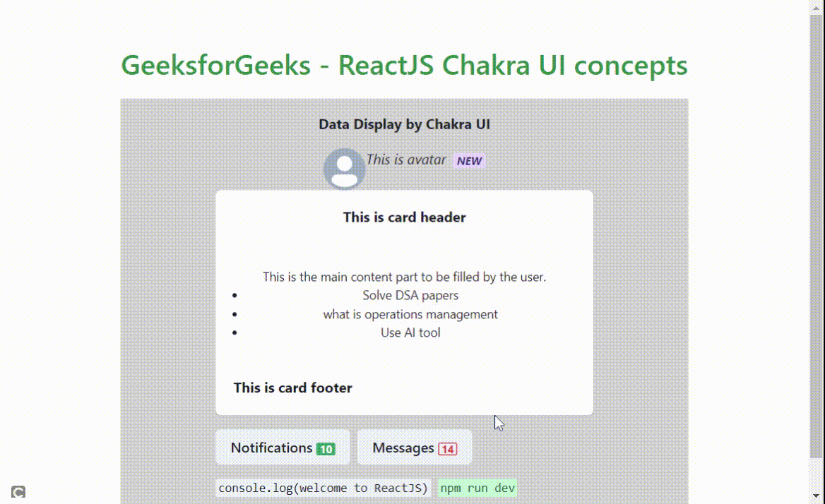Click the default avatar icon
The width and height of the screenshot is (825, 504).
(344, 169)
